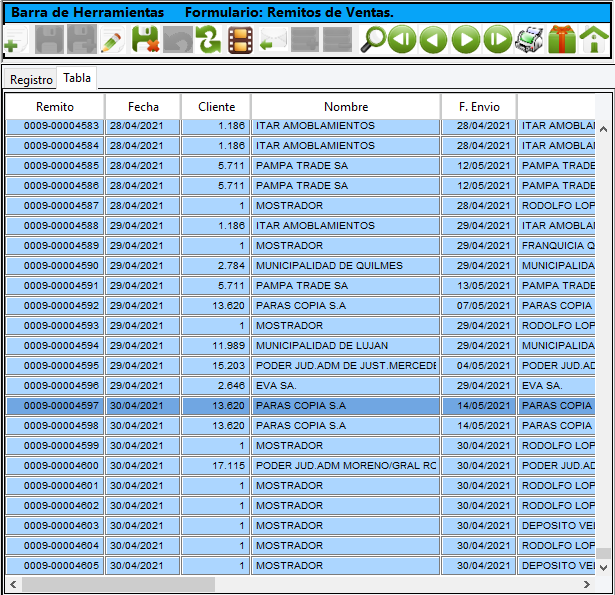
Task: Click PAMPA TRADE SA for remito 0009-00004591
Action: point(346,286)
